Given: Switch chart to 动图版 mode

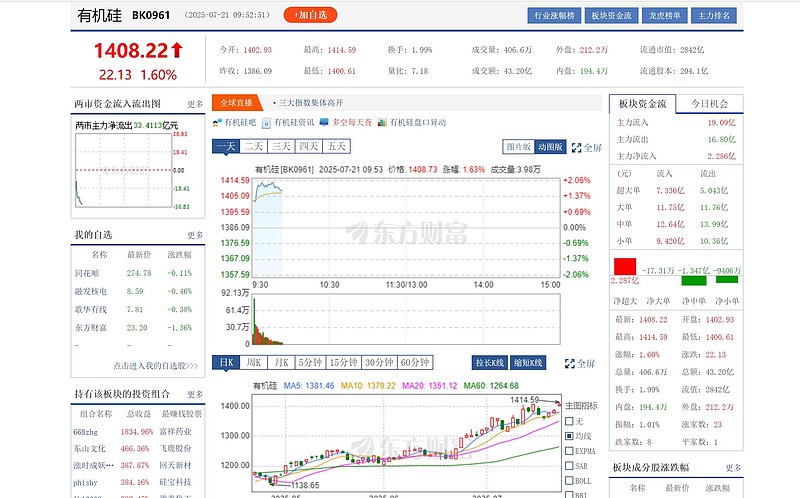Looking at the screenshot, I should pos(549,147).
